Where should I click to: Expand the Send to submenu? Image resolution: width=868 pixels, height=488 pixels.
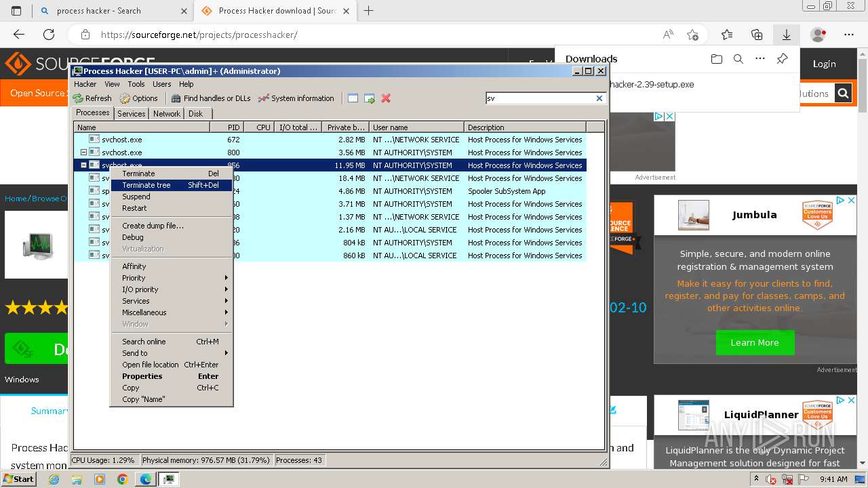point(172,353)
